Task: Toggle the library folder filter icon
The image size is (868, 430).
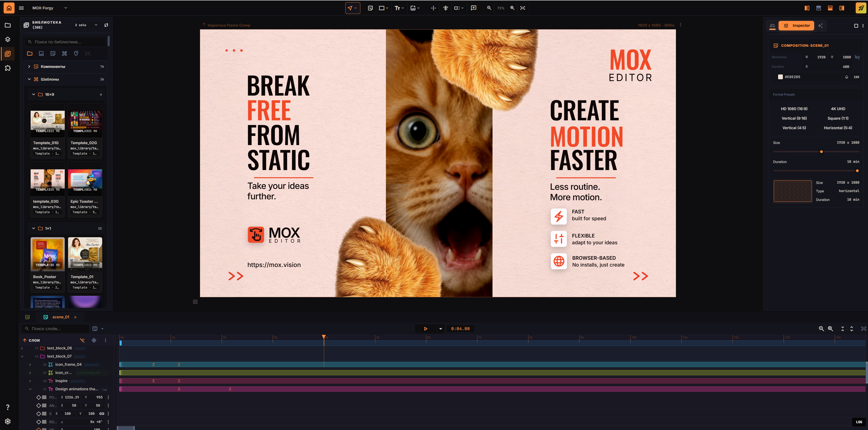Action: point(30,53)
